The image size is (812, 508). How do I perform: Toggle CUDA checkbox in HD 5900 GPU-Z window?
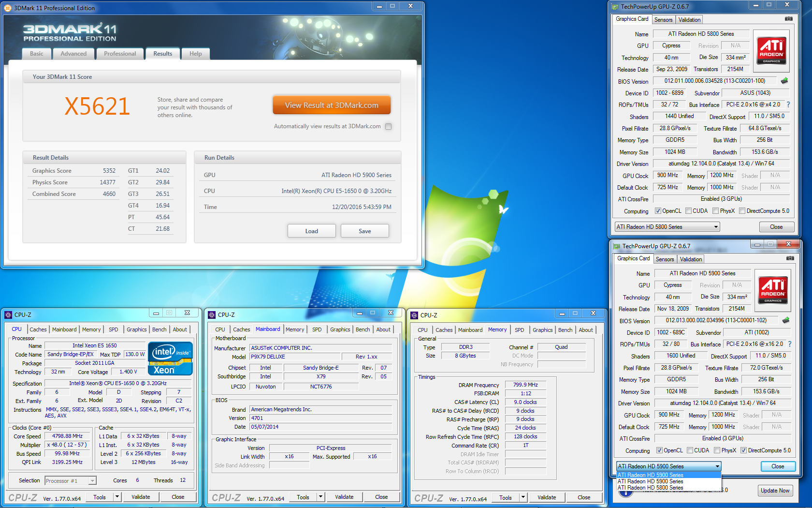[690, 450]
